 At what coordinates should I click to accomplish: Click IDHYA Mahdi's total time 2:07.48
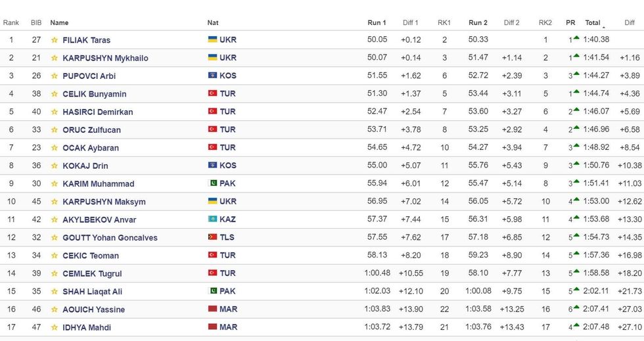[x=597, y=327]
